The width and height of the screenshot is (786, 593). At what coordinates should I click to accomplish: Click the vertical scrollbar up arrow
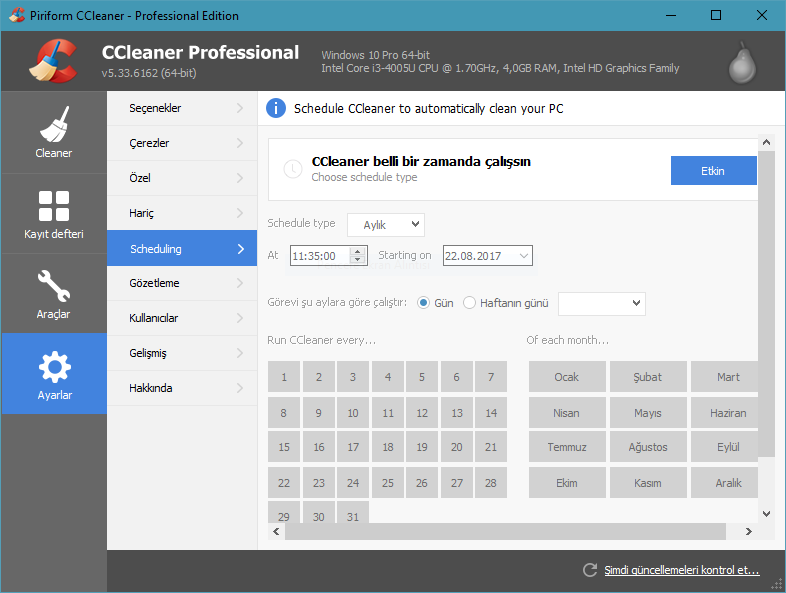766,142
